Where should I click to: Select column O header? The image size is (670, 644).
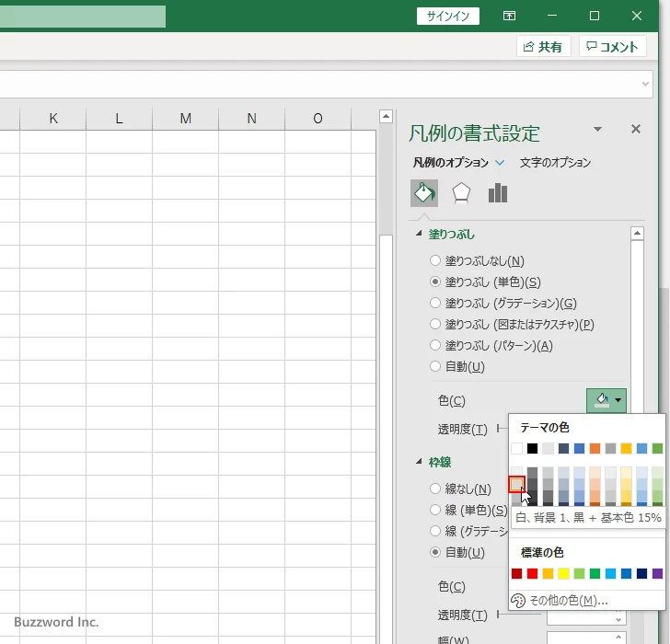click(x=318, y=119)
